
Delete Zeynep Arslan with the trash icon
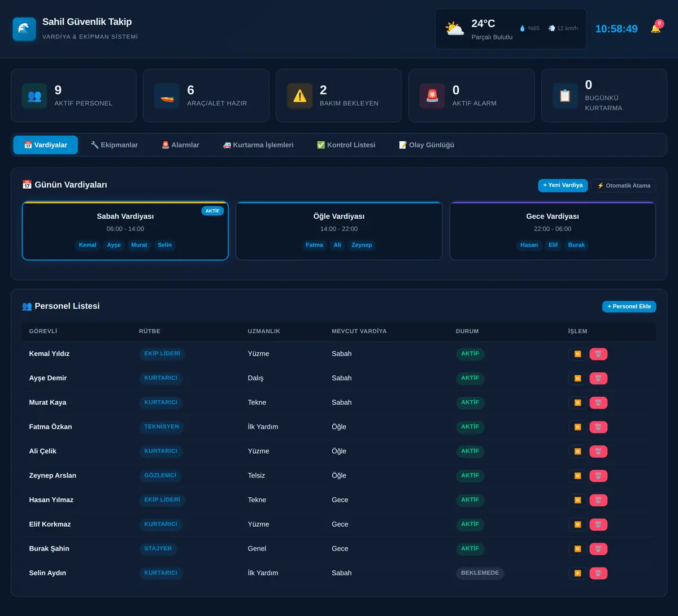[598, 475]
